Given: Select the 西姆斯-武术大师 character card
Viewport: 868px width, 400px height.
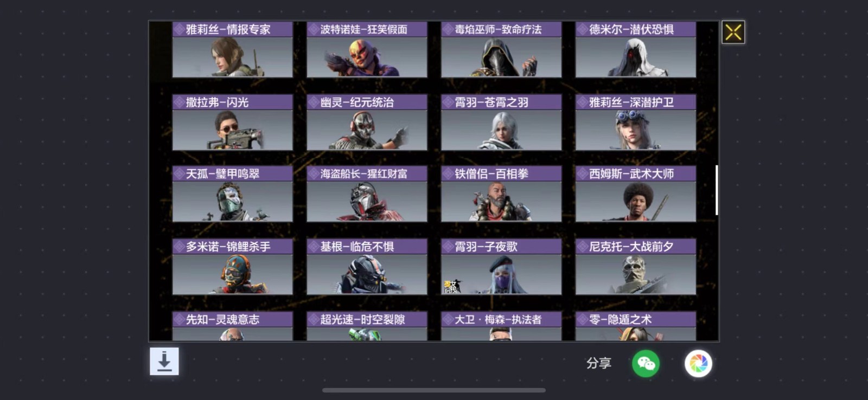Looking at the screenshot, I should pyautogui.click(x=636, y=194).
